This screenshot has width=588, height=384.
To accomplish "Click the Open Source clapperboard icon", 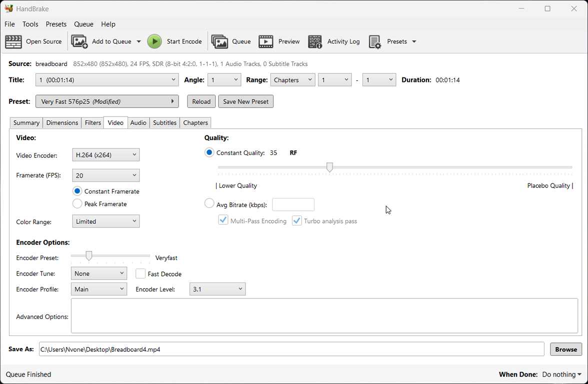I will coord(13,41).
